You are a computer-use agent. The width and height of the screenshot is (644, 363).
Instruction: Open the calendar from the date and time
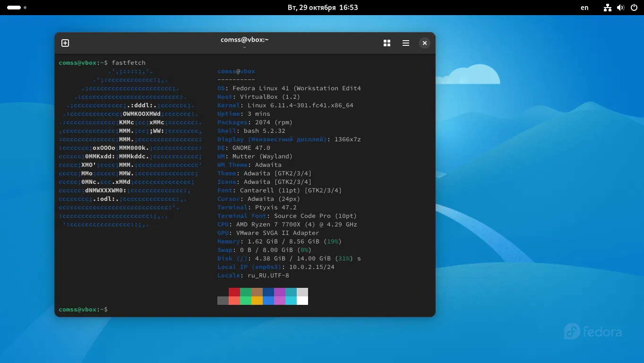coord(323,8)
